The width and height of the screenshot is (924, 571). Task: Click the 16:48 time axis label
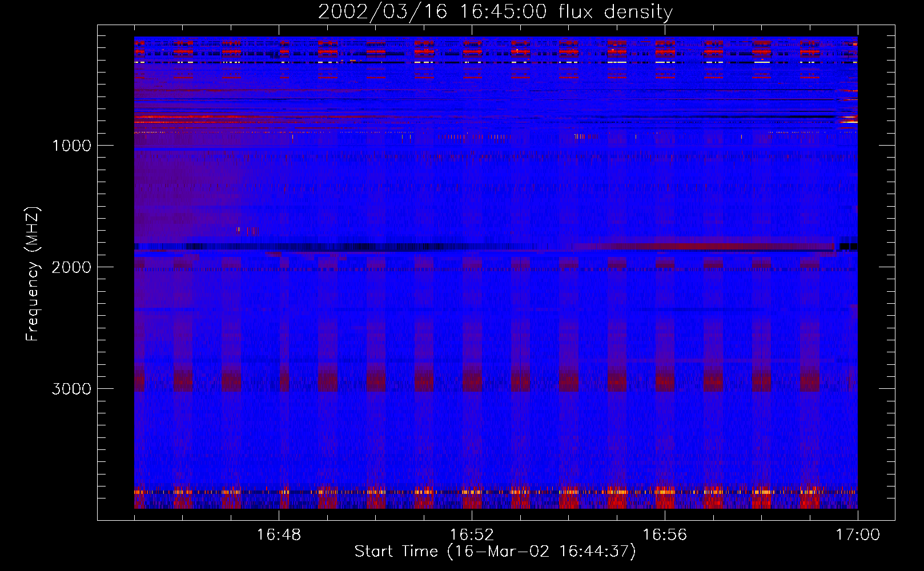(x=279, y=535)
